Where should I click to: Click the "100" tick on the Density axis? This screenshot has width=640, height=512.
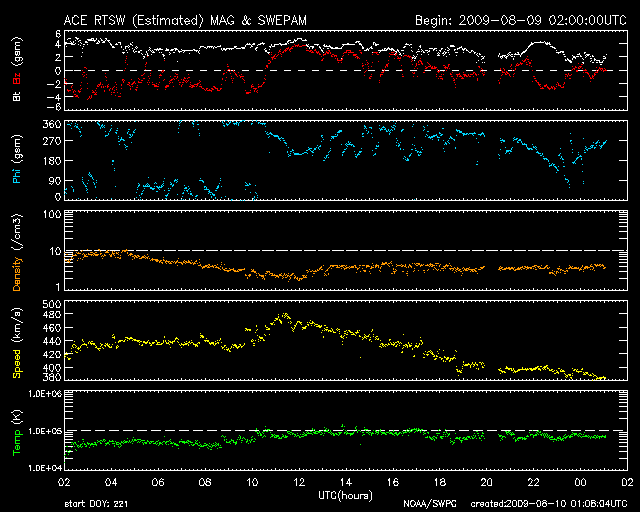tap(52, 214)
